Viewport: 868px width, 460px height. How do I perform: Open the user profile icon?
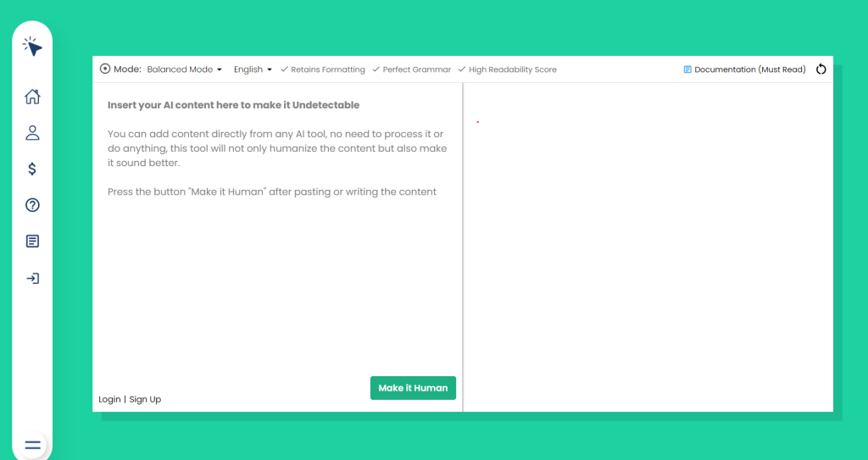tap(33, 133)
